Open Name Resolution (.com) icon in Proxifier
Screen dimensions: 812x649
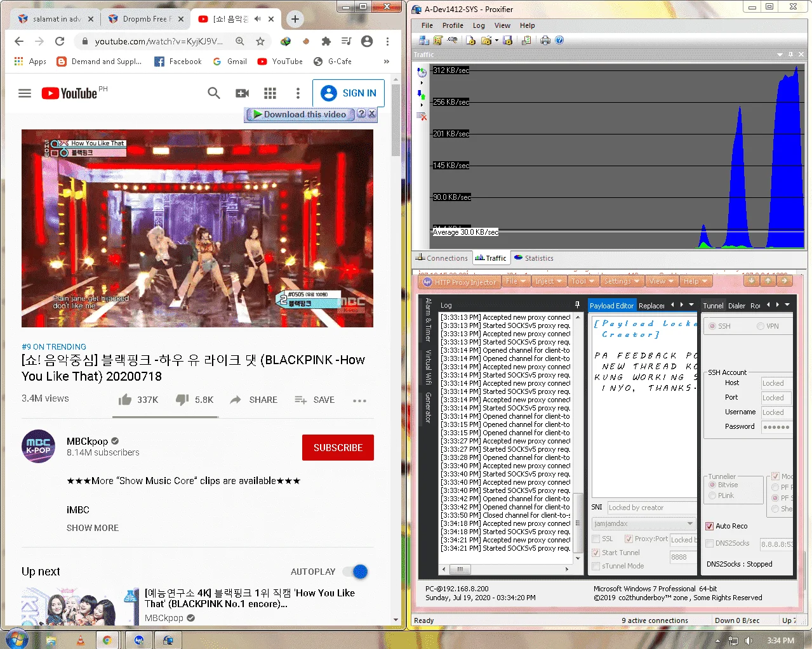click(452, 40)
